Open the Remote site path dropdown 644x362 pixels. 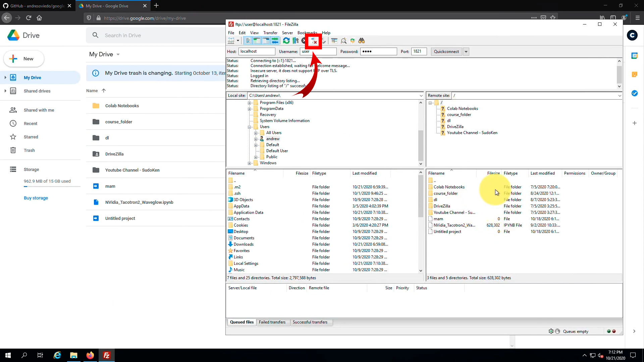pos(620,96)
